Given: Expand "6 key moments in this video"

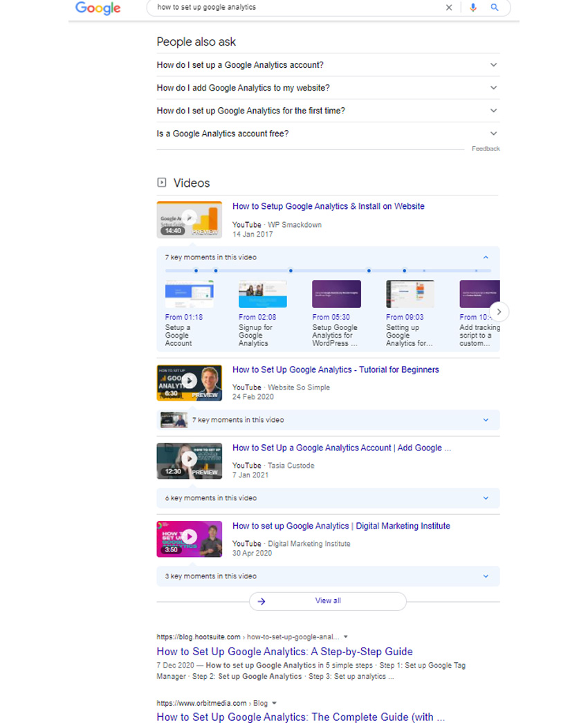Looking at the screenshot, I should [485, 497].
